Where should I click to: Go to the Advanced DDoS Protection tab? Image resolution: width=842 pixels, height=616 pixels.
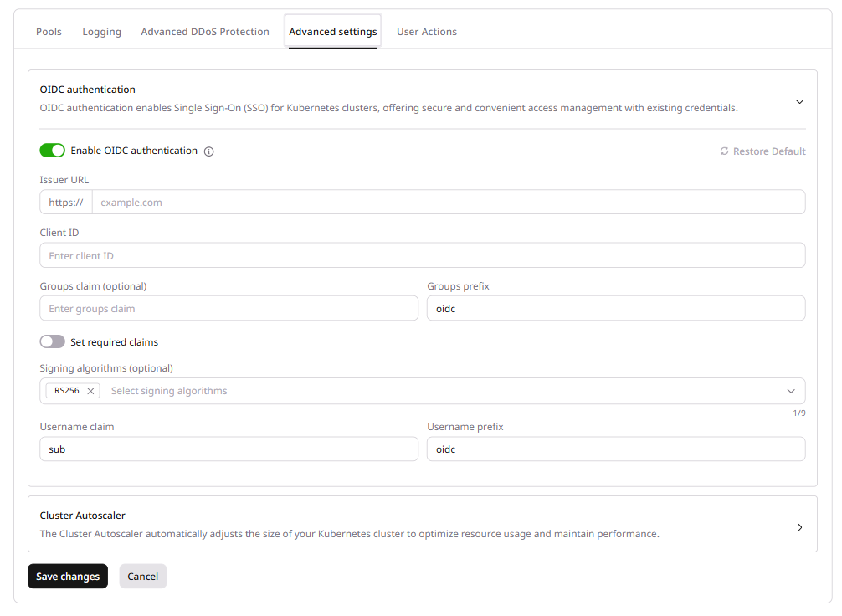click(x=205, y=32)
